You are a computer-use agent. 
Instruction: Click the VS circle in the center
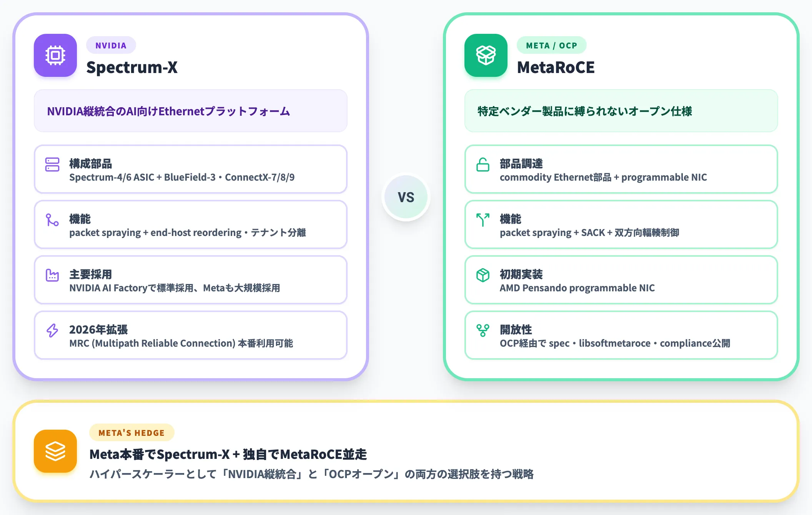[x=406, y=197]
